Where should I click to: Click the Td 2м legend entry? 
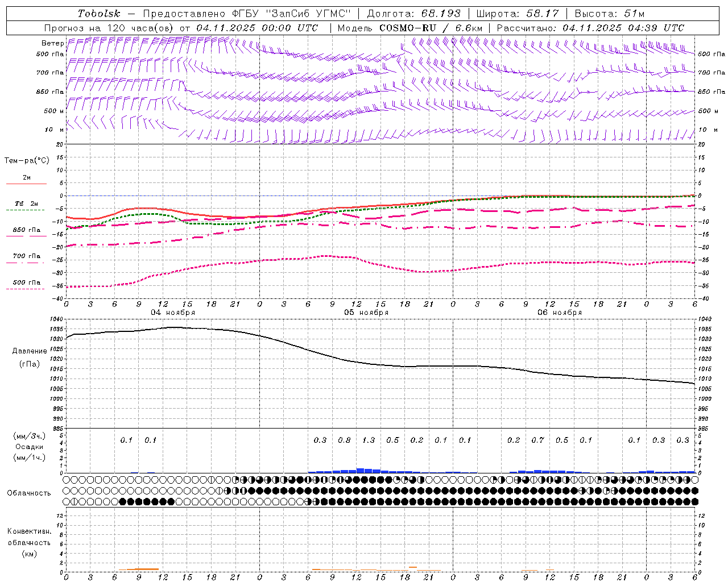(x=26, y=203)
